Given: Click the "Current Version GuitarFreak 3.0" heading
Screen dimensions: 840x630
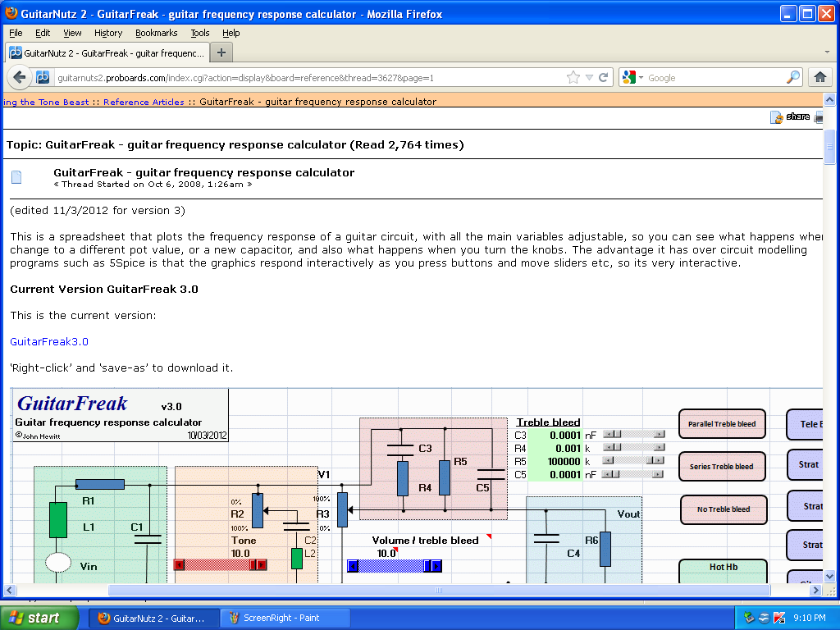Looking at the screenshot, I should tap(104, 290).
